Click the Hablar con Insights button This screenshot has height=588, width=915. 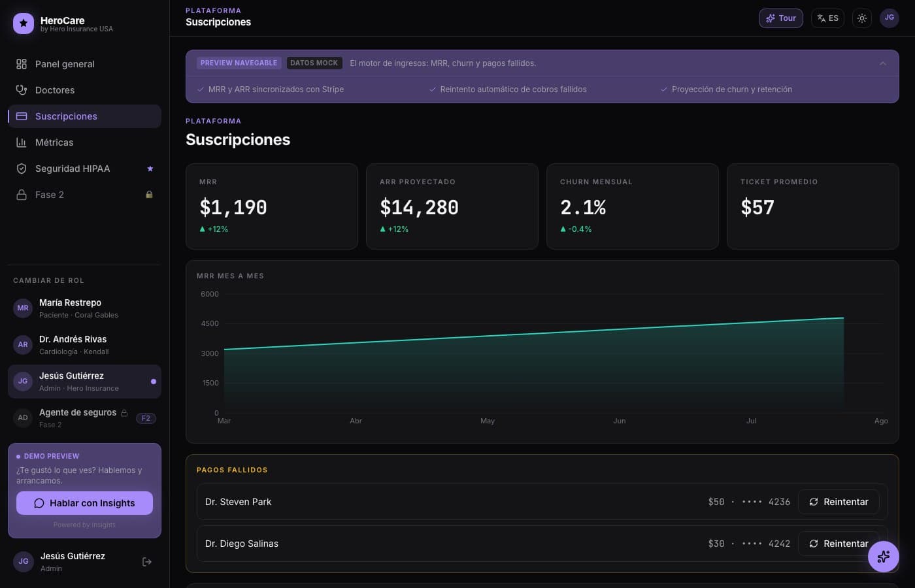(84, 503)
